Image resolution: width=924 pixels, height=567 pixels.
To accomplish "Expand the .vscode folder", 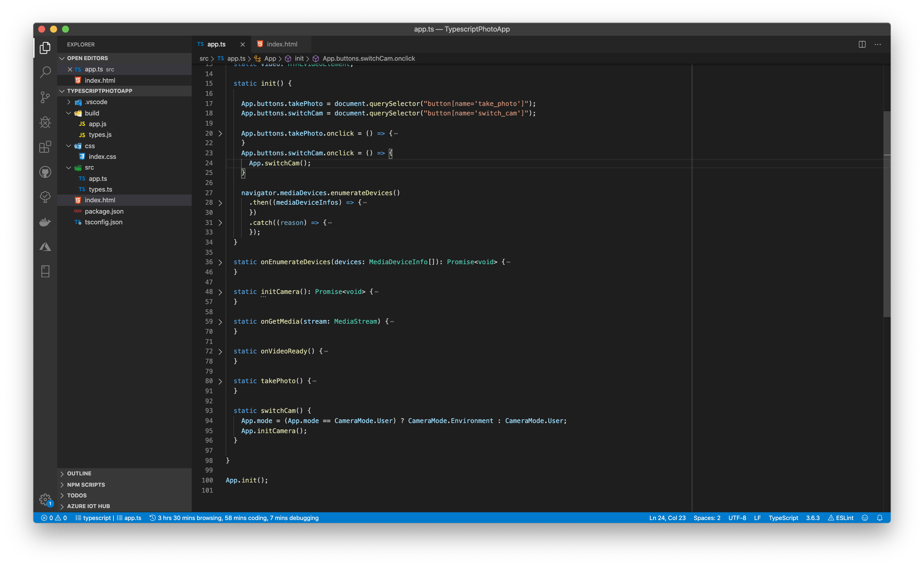I will coord(69,102).
